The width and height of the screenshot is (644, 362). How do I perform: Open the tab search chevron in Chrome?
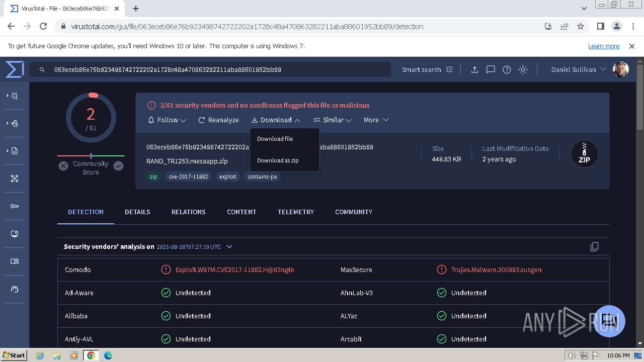click(x=584, y=8)
